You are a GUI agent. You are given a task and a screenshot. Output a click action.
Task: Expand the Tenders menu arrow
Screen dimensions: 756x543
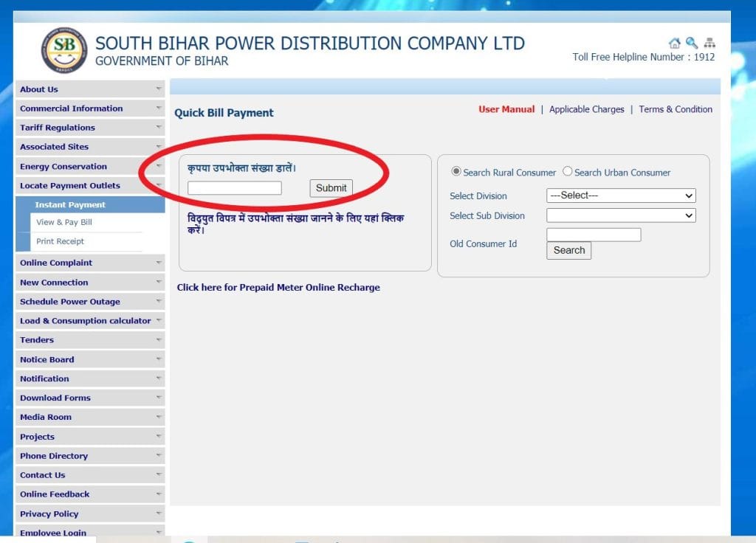[158, 340]
